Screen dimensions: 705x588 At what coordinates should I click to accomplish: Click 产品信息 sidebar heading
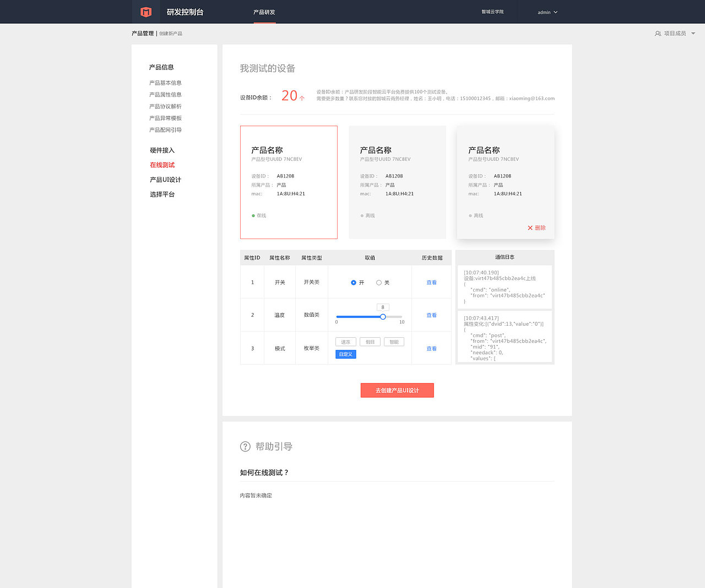[161, 67]
